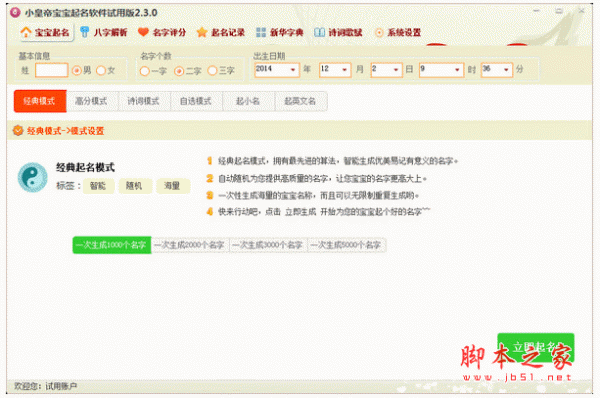
Task: Open the 名字评分 menu item
Action: pyautogui.click(x=162, y=32)
